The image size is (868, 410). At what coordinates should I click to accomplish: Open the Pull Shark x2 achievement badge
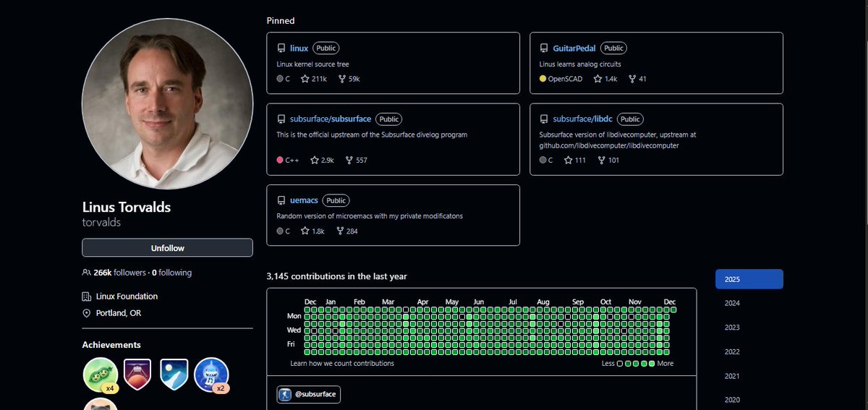coord(211,375)
